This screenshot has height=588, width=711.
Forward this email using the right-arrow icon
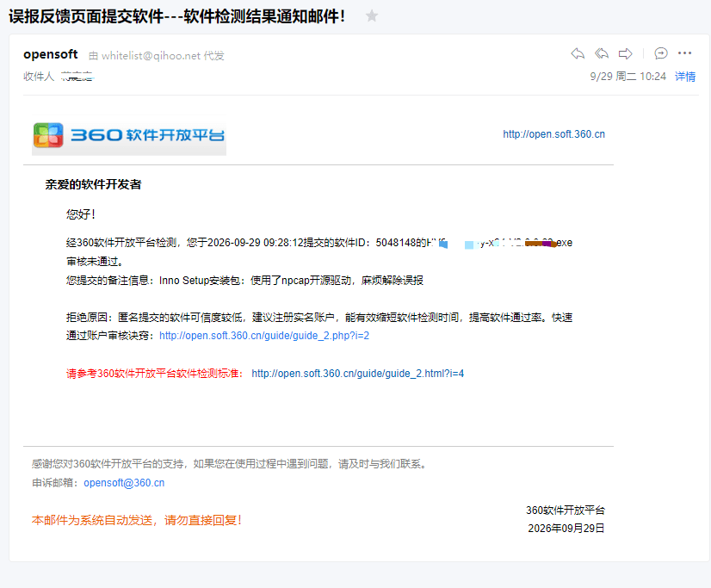pyautogui.click(x=625, y=53)
